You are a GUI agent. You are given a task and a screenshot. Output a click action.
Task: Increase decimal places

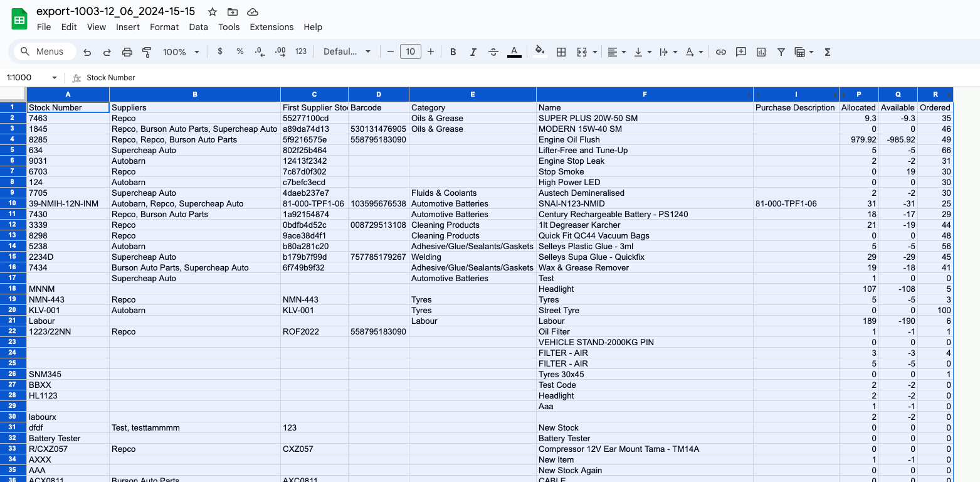tap(280, 51)
